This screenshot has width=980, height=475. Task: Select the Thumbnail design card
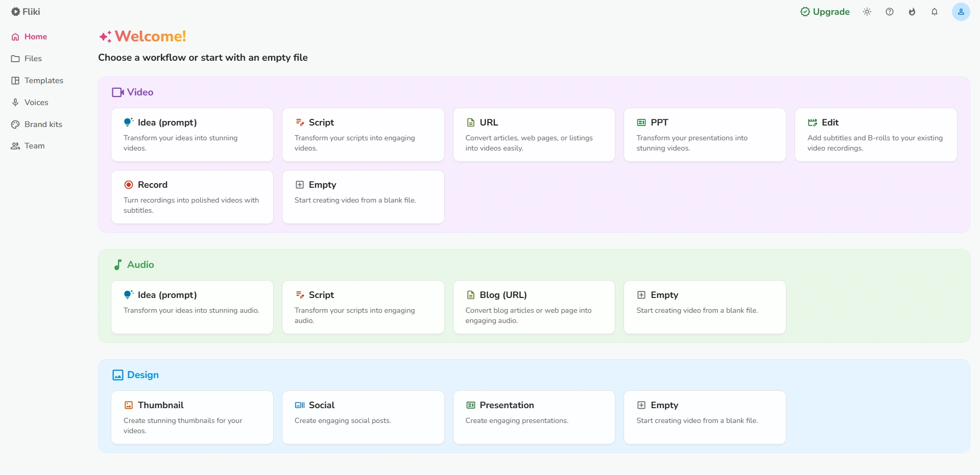coord(192,417)
